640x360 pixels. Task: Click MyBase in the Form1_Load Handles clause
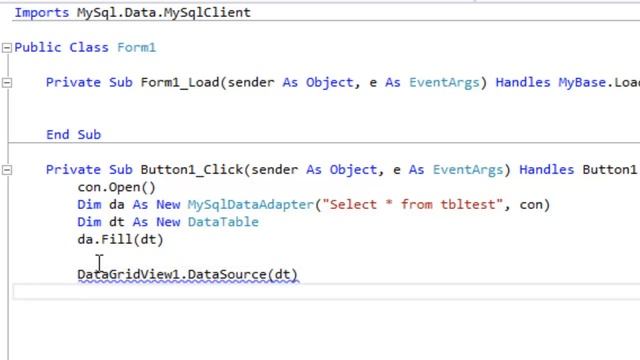(582, 82)
